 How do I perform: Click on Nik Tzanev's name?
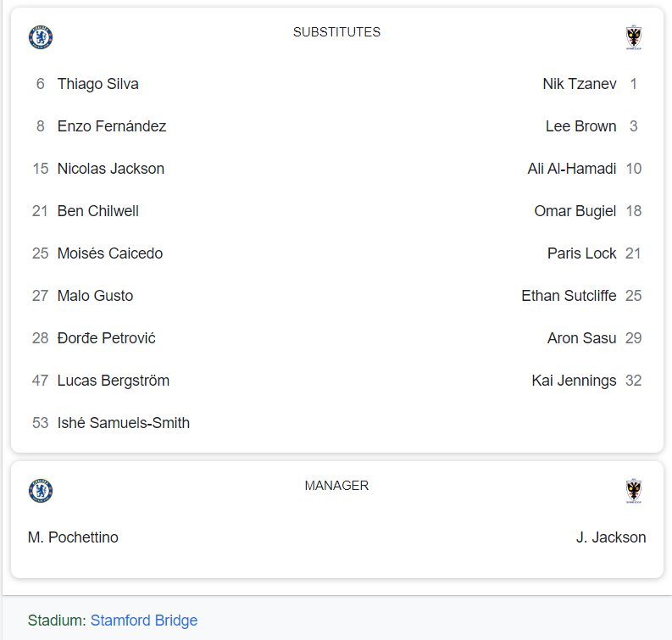(580, 84)
